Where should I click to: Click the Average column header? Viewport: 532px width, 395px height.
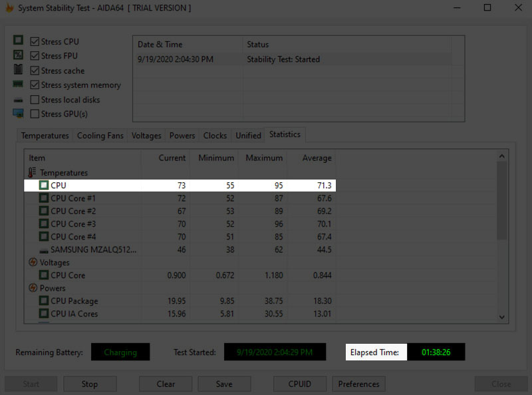(x=311, y=158)
